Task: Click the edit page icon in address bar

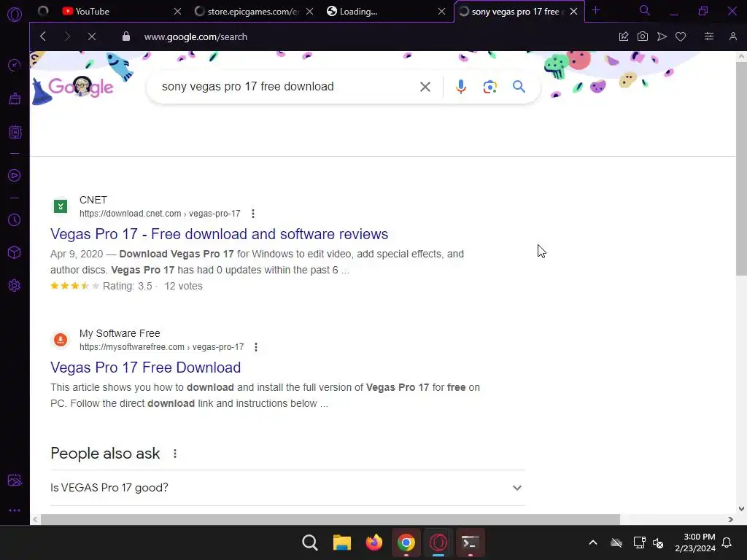Action: (x=624, y=36)
